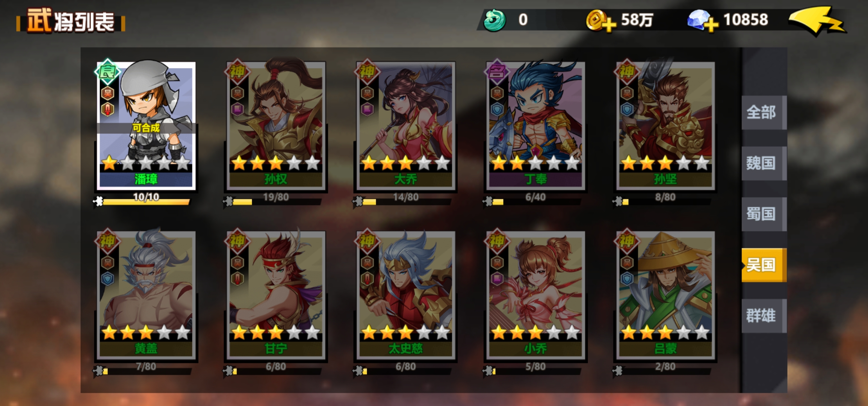Screen dimensions: 868x406
Task: Tap the 名 rank badge on 丁奉
Action: 497,71
